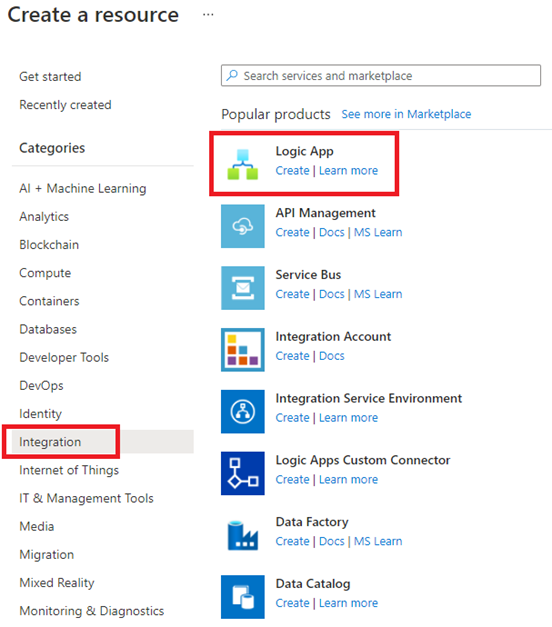552x627 pixels.
Task: Click in the Search services and marketplace field
Action: (381, 76)
